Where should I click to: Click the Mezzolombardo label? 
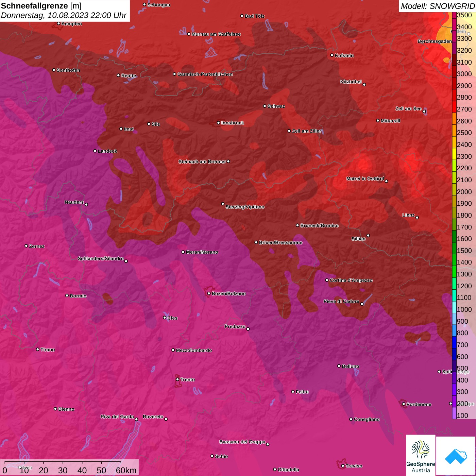point(194,350)
